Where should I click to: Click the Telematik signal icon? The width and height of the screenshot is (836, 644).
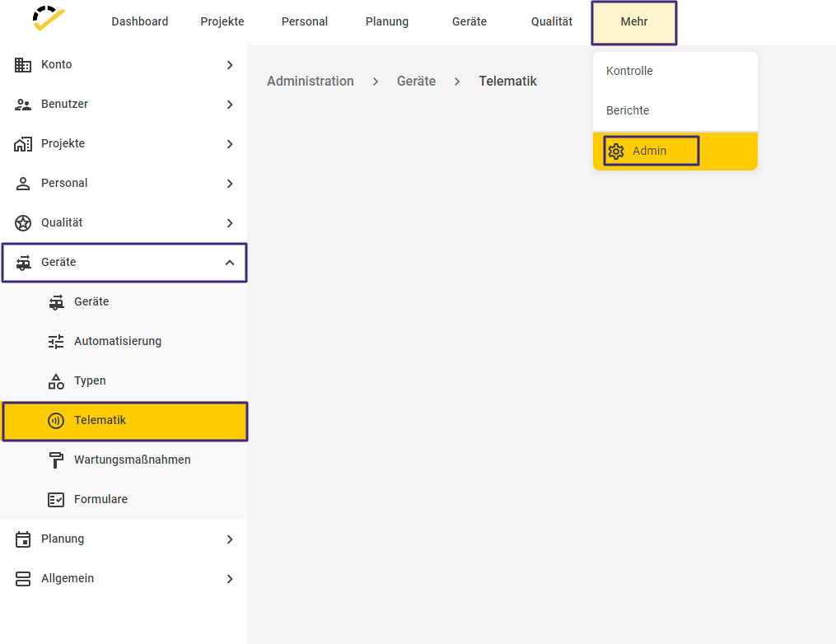pyautogui.click(x=56, y=421)
